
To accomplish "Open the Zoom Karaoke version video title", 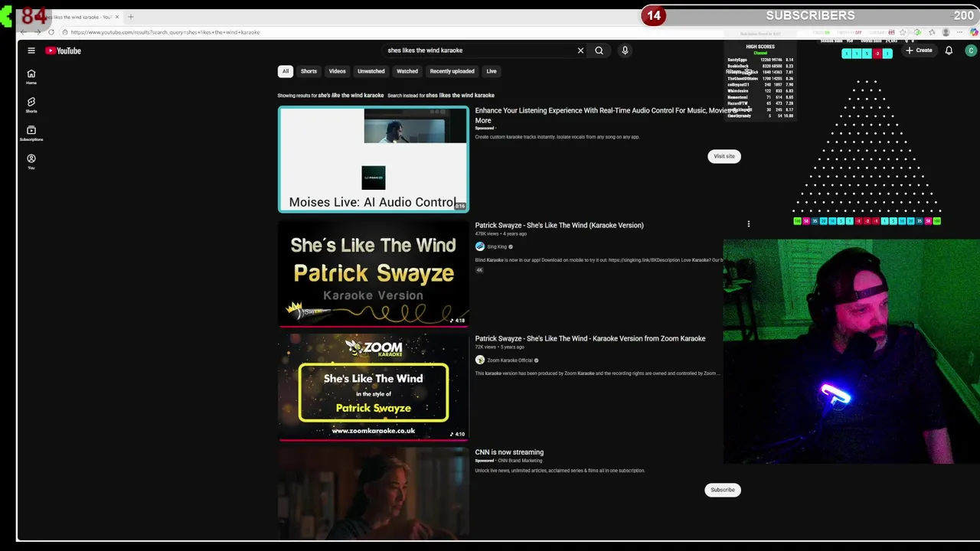I will (x=590, y=338).
